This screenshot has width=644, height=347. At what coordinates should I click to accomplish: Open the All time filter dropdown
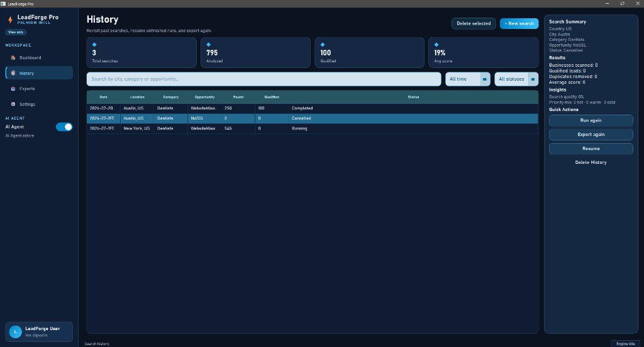tap(467, 79)
